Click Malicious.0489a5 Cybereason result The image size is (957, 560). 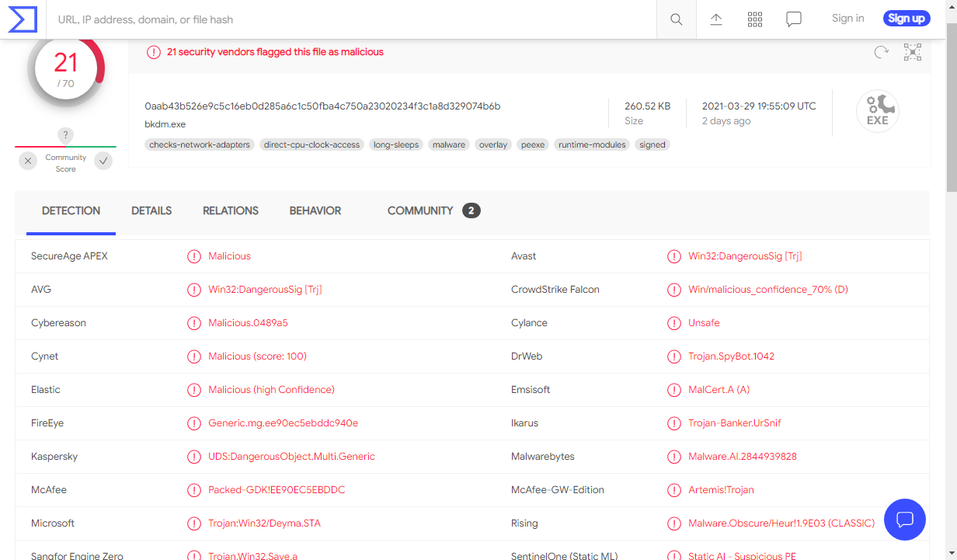[248, 323]
